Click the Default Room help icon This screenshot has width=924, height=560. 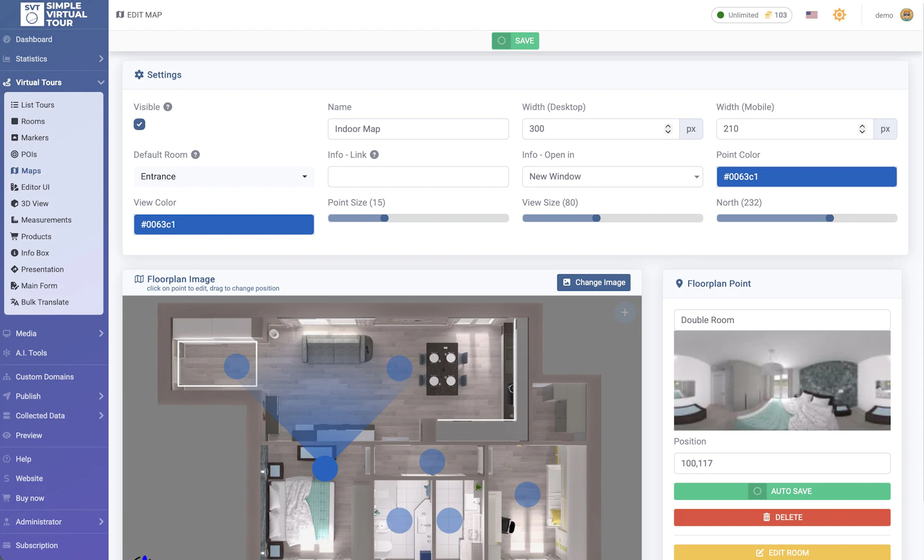pos(195,155)
